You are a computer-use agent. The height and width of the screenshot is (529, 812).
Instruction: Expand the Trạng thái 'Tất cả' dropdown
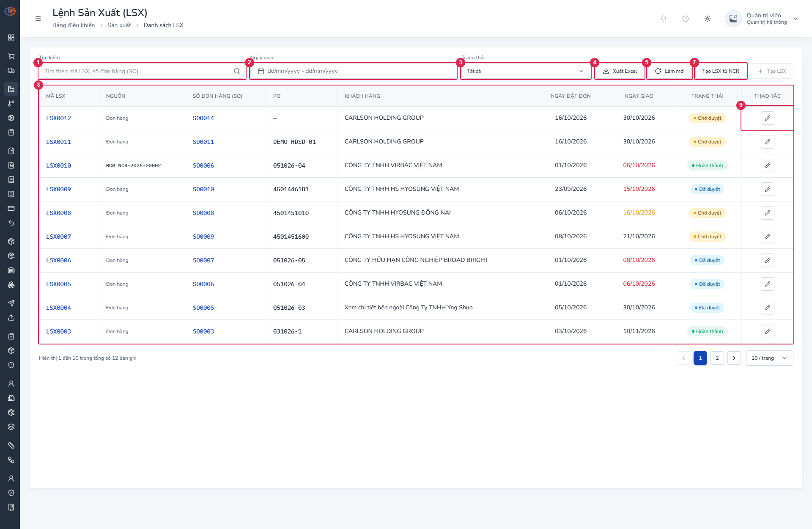pos(525,71)
